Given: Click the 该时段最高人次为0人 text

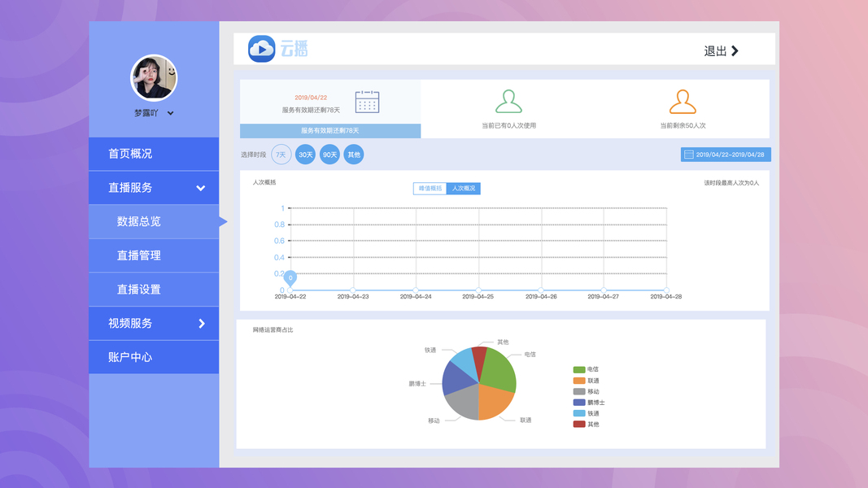Looking at the screenshot, I should (x=731, y=182).
